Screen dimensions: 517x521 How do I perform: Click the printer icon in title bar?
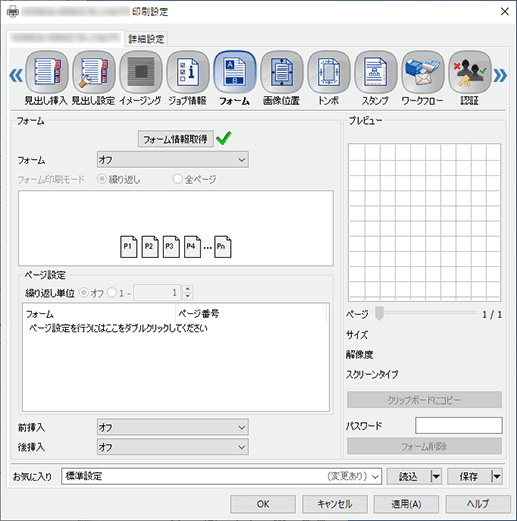click(x=13, y=12)
